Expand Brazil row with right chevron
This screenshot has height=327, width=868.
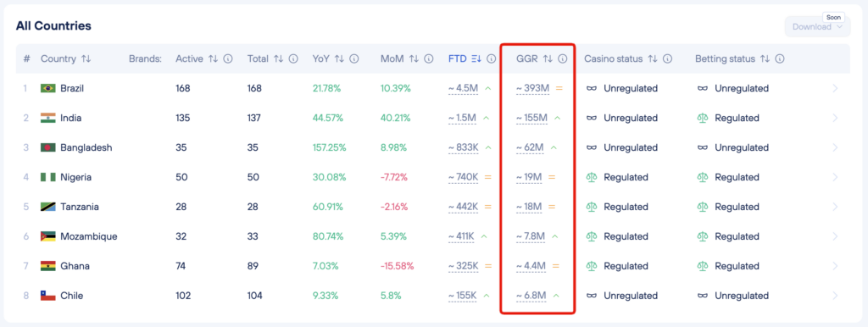835,89
